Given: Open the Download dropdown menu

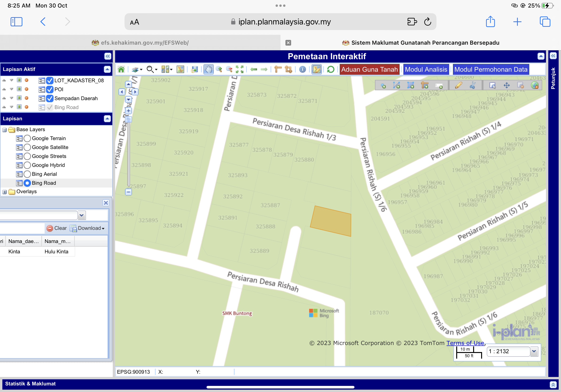Looking at the screenshot, I should pos(88,228).
